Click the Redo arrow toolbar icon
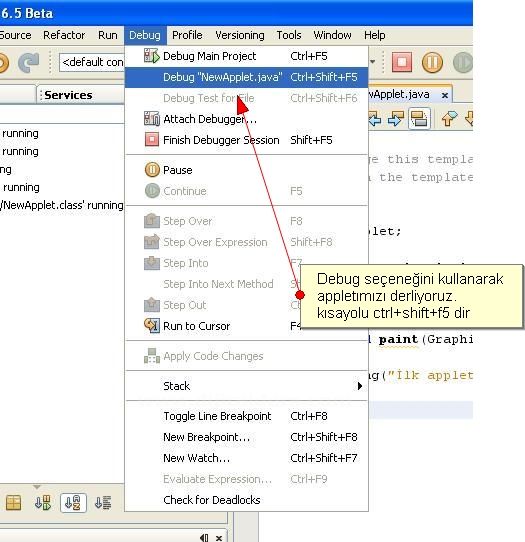 [x=28, y=63]
